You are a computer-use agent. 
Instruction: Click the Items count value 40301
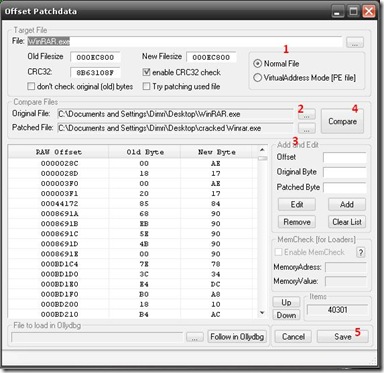(x=337, y=310)
